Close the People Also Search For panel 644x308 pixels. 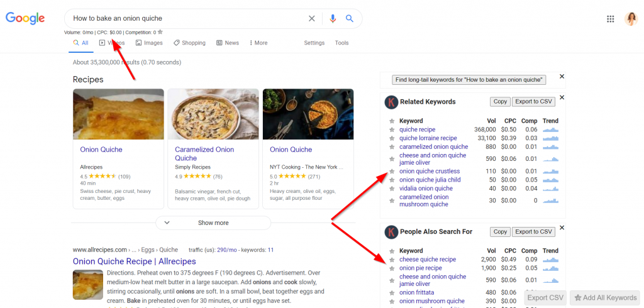point(562,228)
